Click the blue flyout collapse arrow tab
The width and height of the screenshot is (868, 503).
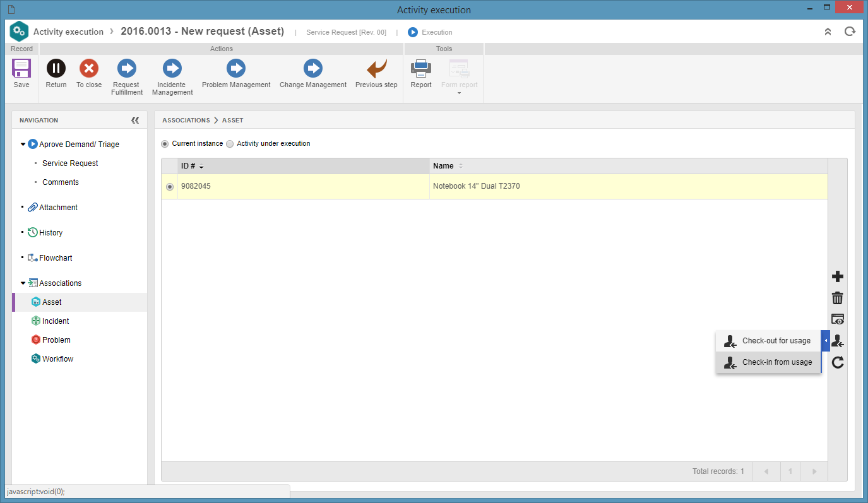click(x=826, y=341)
